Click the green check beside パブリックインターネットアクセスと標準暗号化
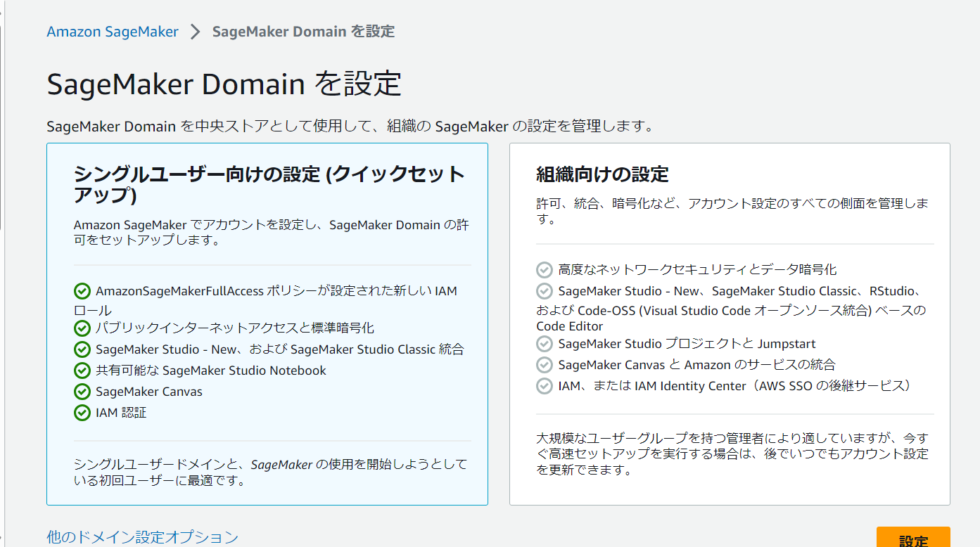Image resolution: width=980 pixels, height=547 pixels. click(x=82, y=328)
